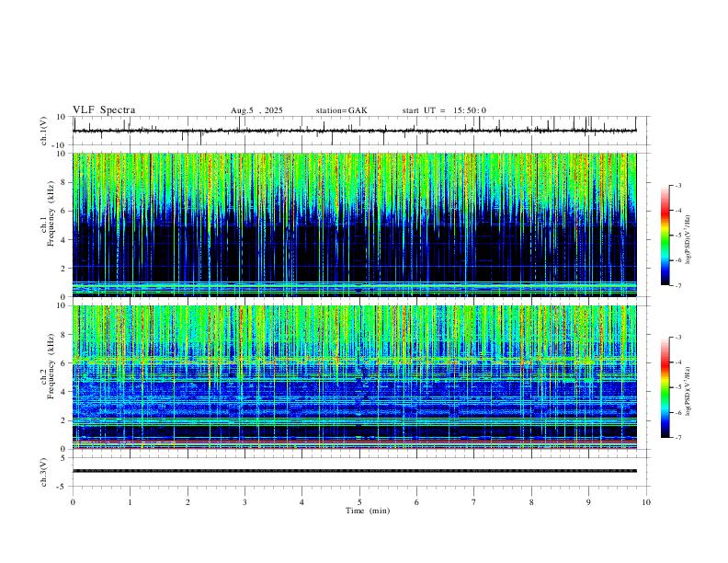Click the ch.2 PSD color scale bar

tap(665, 387)
